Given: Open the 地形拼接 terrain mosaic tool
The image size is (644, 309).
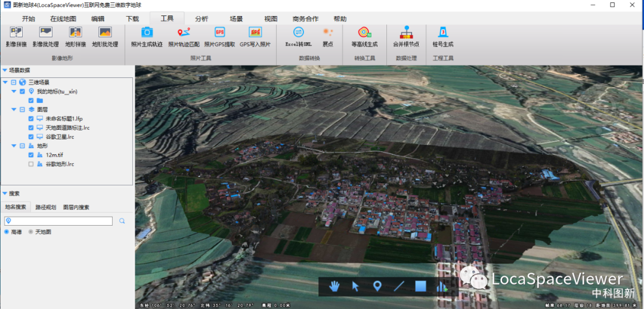Looking at the screenshot, I should click(76, 37).
